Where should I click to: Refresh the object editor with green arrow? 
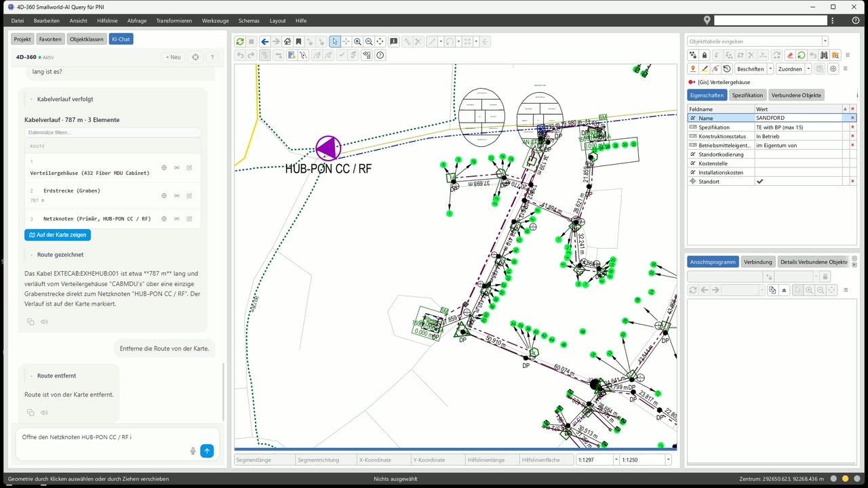[802, 55]
